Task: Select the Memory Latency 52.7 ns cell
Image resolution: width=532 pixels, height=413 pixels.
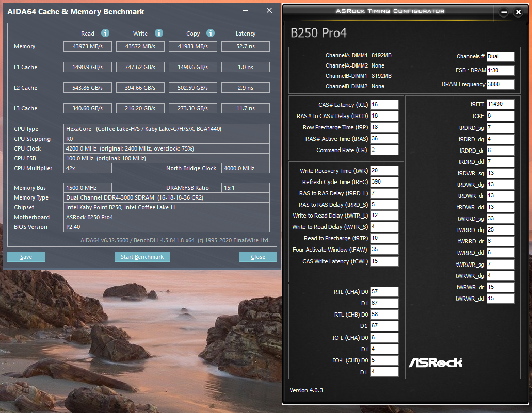Action: coord(246,46)
